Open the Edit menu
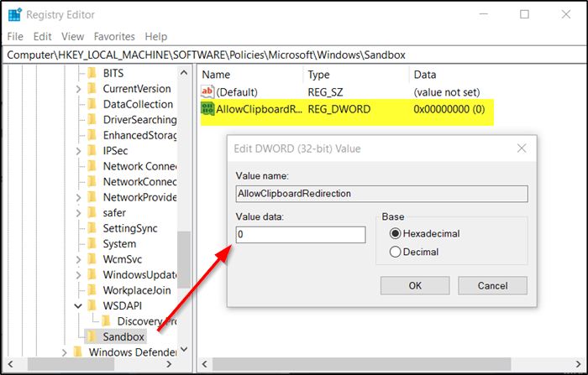The width and height of the screenshot is (588, 375). tap(42, 37)
